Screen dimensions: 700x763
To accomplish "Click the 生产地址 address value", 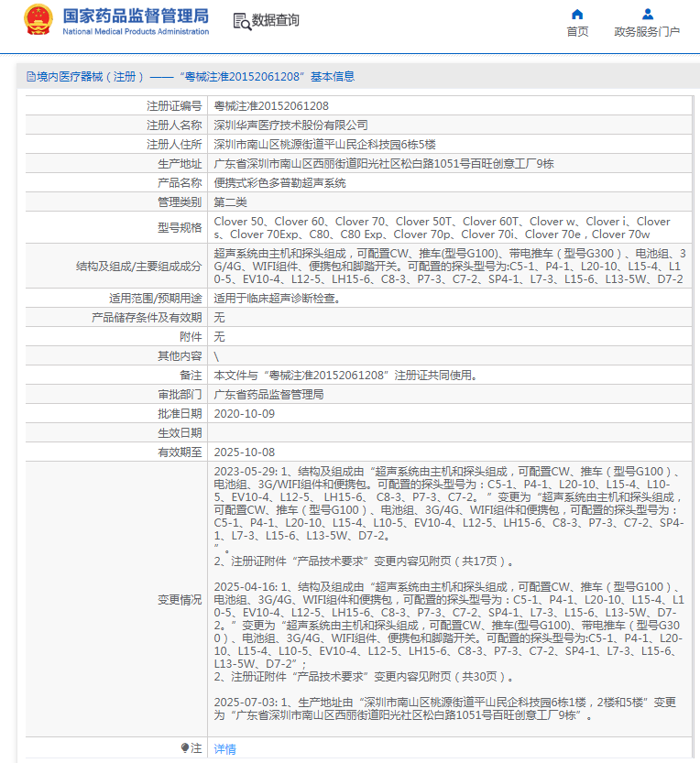I will click(x=384, y=163).
